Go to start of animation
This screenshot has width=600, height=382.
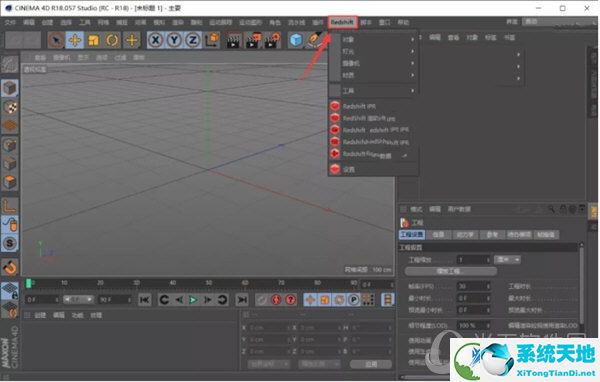click(145, 300)
